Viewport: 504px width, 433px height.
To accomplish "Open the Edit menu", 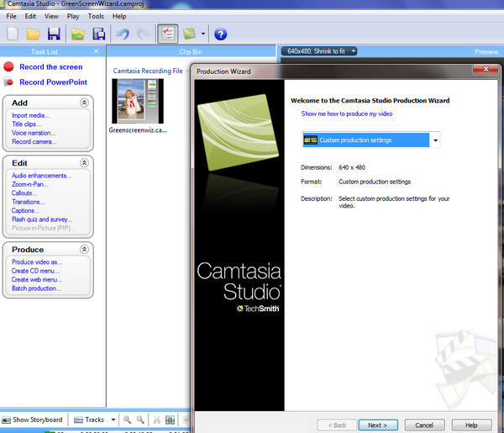I will [30, 16].
